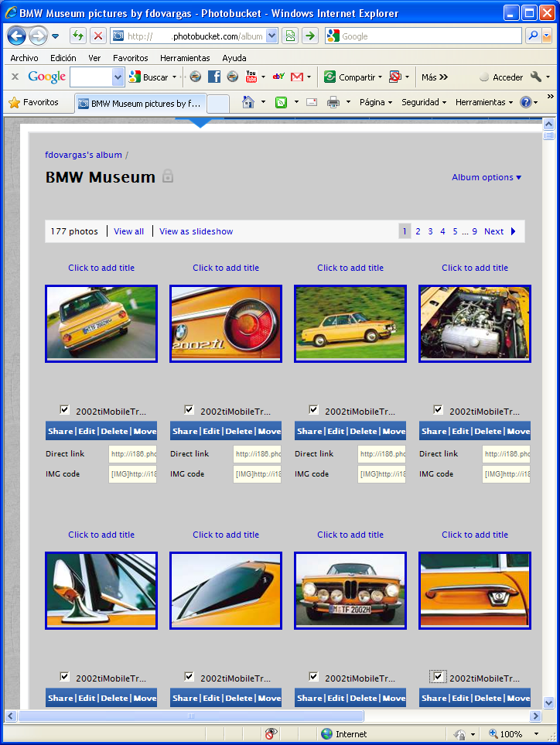Click the Read mail envelope icon
The height and width of the screenshot is (745, 560).
pos(312,102)
